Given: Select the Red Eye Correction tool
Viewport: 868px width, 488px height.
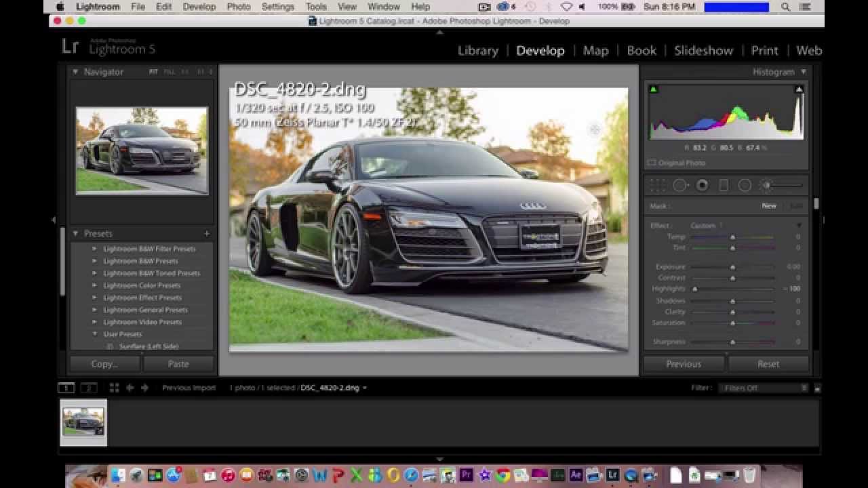Looking at the screenshot, I should pyautogui.click(x=702, y=185).
